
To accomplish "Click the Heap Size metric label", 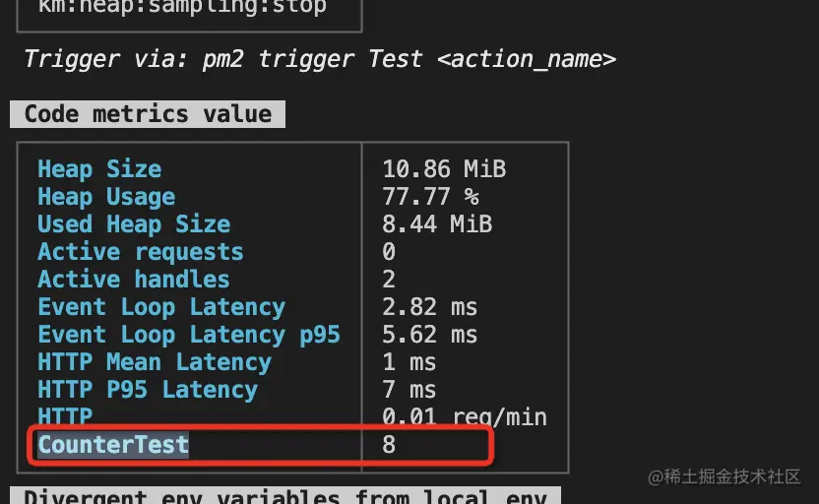I will (x=99, y=169).
